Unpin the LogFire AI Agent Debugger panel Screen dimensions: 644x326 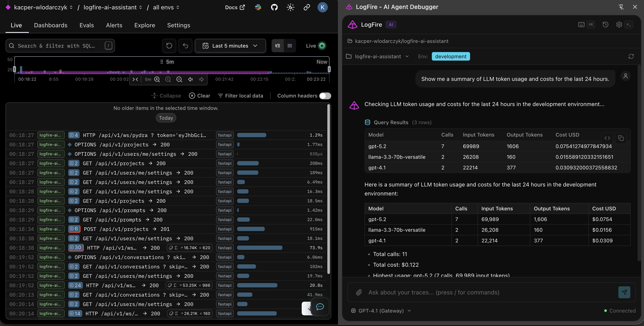pos(621,7)
